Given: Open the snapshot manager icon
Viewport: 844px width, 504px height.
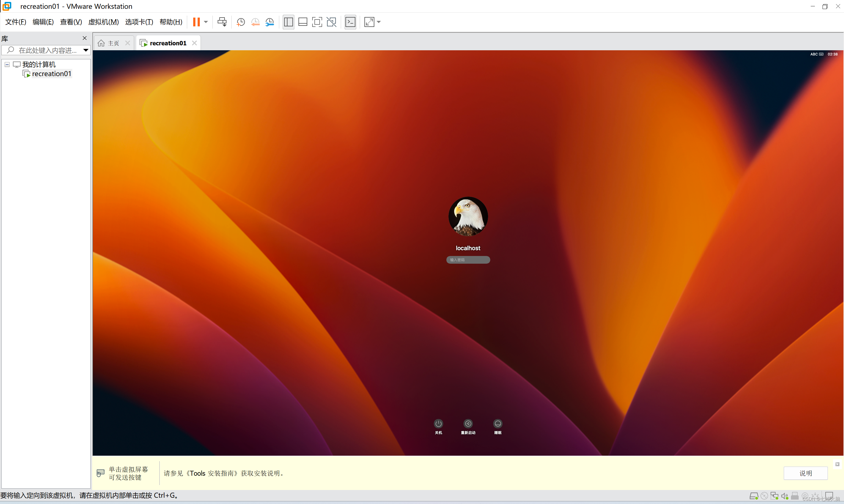Looking at the screenshot, I should pos(270,22).
